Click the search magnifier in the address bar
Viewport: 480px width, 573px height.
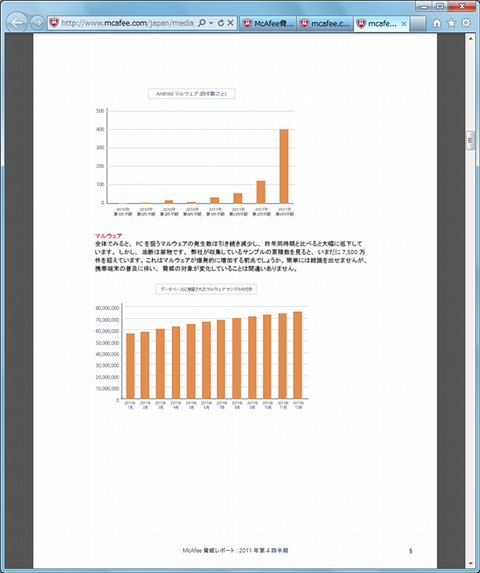(202, 23)
